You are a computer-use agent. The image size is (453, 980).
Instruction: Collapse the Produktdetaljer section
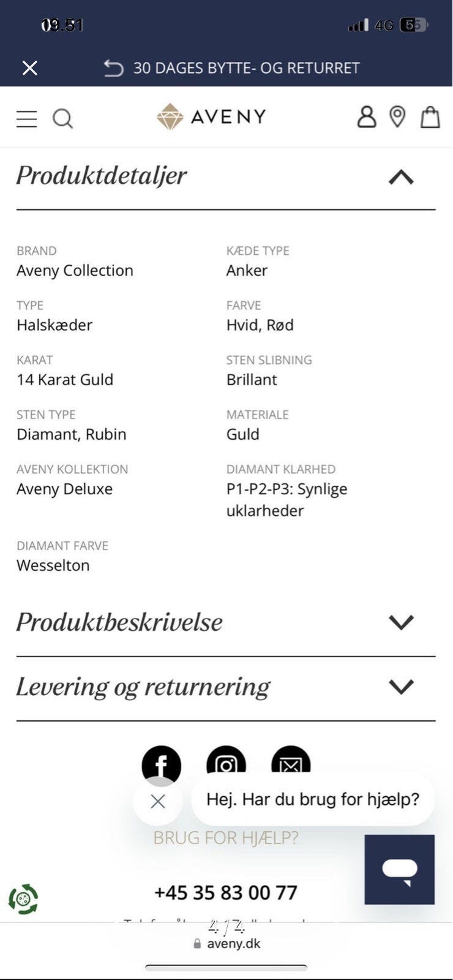(x=401, y=177)
